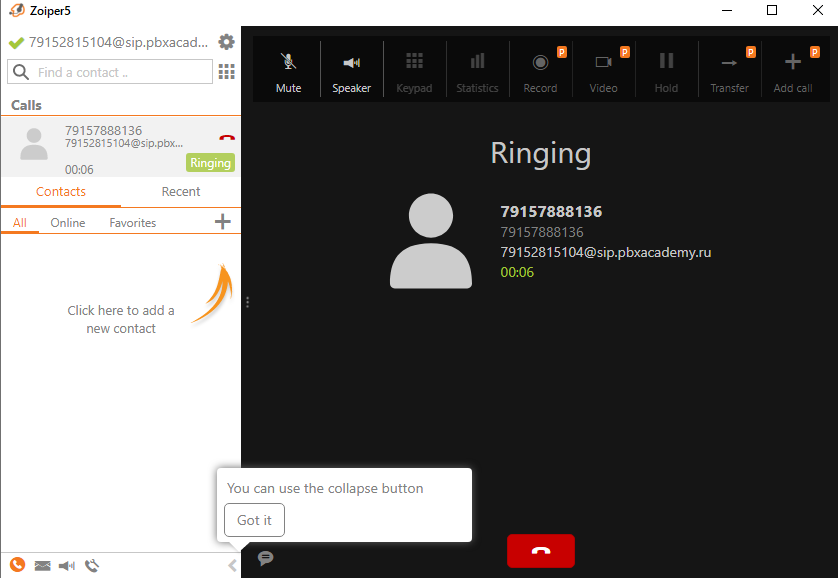Open the chat message bubble icon
Viewport: 838px width, 578px height.
266,558
